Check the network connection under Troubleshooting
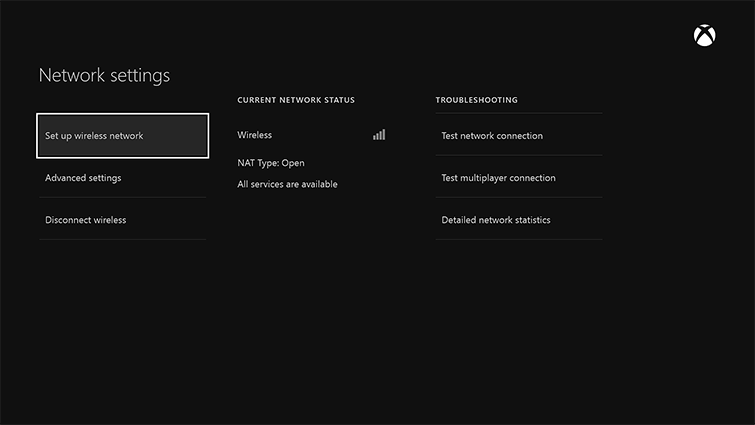Image resolution: width=755 pixels, height=425 pixels. click(518, 136)
